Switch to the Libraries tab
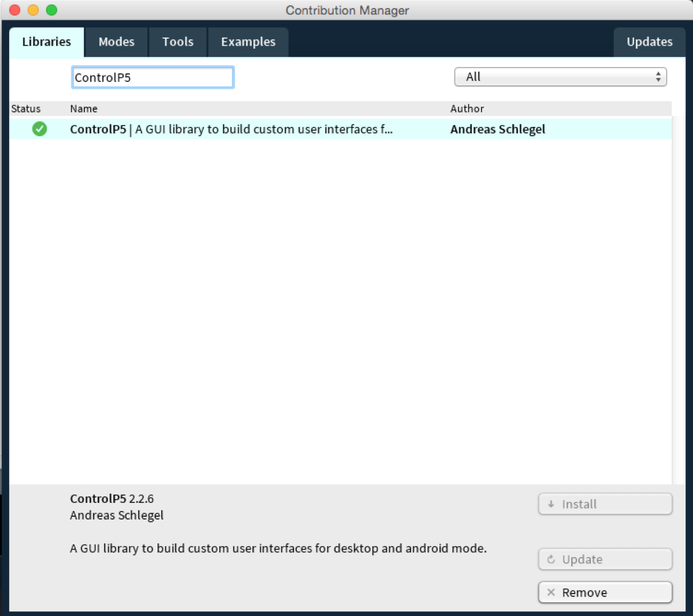This screenshot has width=693, height=616. click(x=46, y=42)
